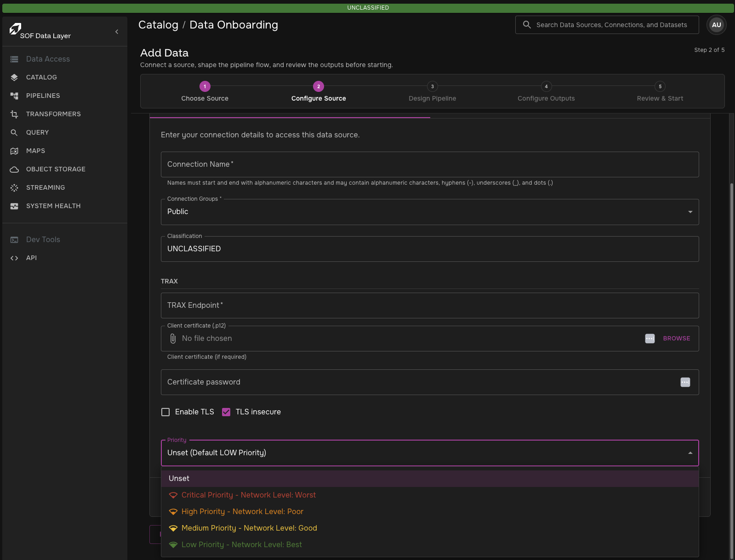Collapse the sidebar with the chevron arrow
Viewport: 735px width, 560px height.
point(117,32)
